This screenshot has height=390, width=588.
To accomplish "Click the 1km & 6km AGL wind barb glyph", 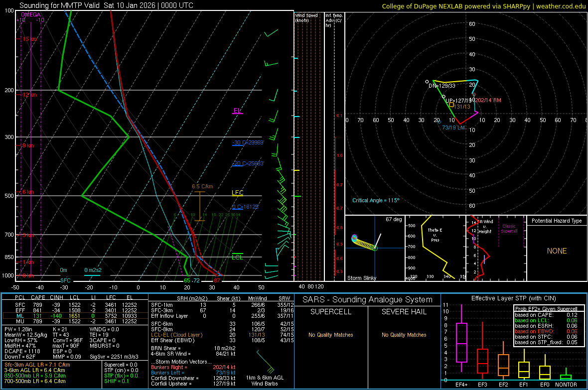I will pos(266,362).
